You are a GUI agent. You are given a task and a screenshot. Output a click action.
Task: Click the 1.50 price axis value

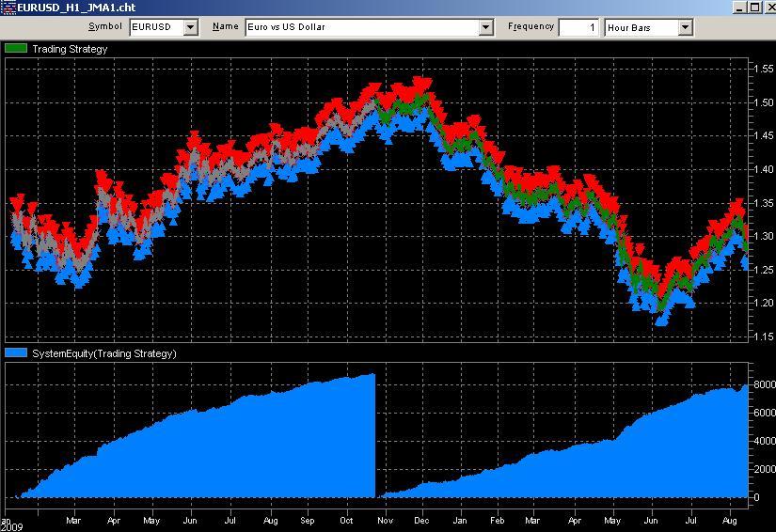(764, 102)
